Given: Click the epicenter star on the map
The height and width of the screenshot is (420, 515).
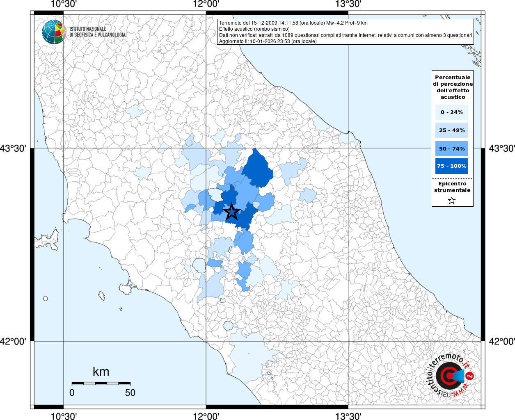Looking at the screenshot, I should 232,212.
